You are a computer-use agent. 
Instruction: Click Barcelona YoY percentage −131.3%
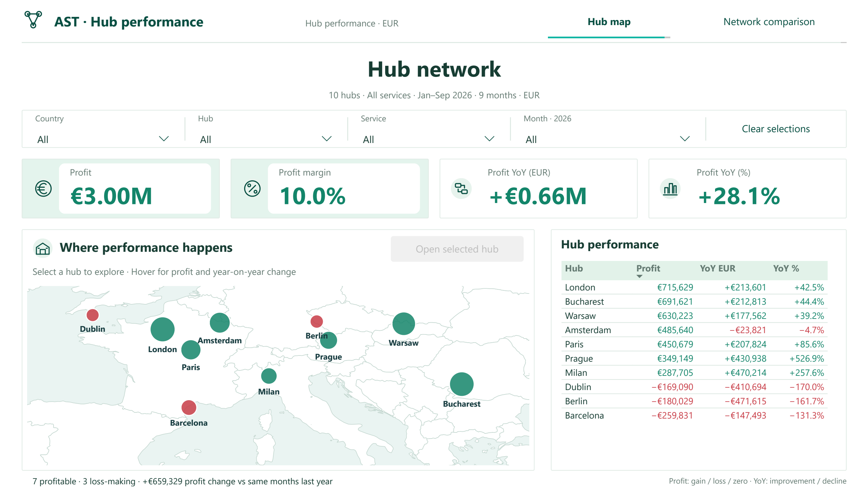coord(807,415)
